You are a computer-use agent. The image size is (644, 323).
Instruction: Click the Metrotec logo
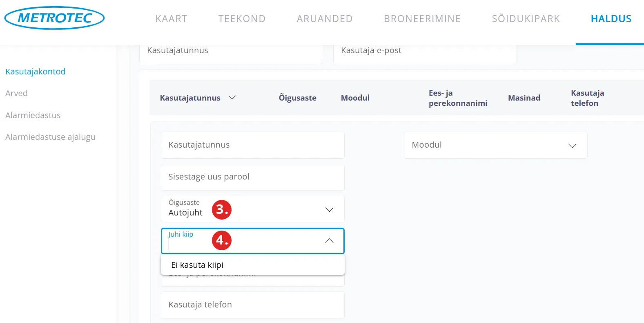tap(54, 18)
